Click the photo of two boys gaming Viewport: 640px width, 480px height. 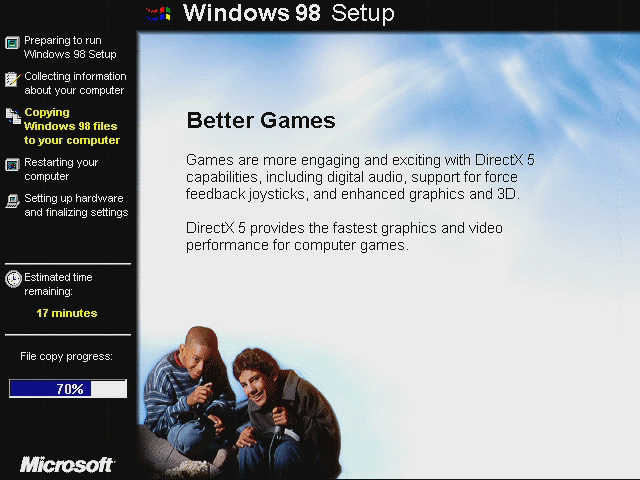pos(241,403)
